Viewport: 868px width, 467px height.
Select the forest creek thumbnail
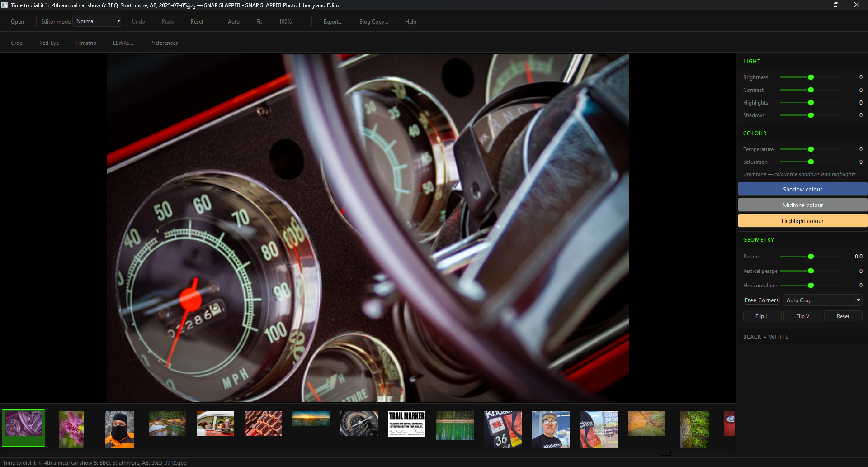[x=167, y=424]
